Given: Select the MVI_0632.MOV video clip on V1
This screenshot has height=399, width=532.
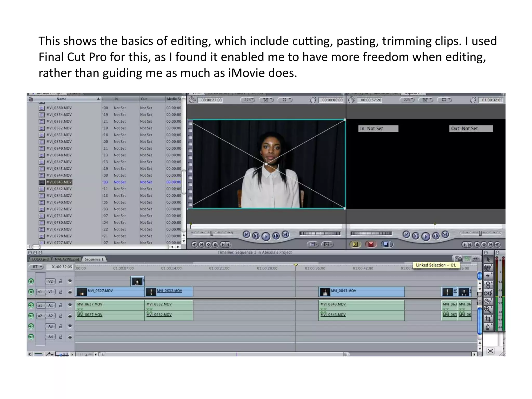Looking at the screenshot, I should click(x=169, y=292).
